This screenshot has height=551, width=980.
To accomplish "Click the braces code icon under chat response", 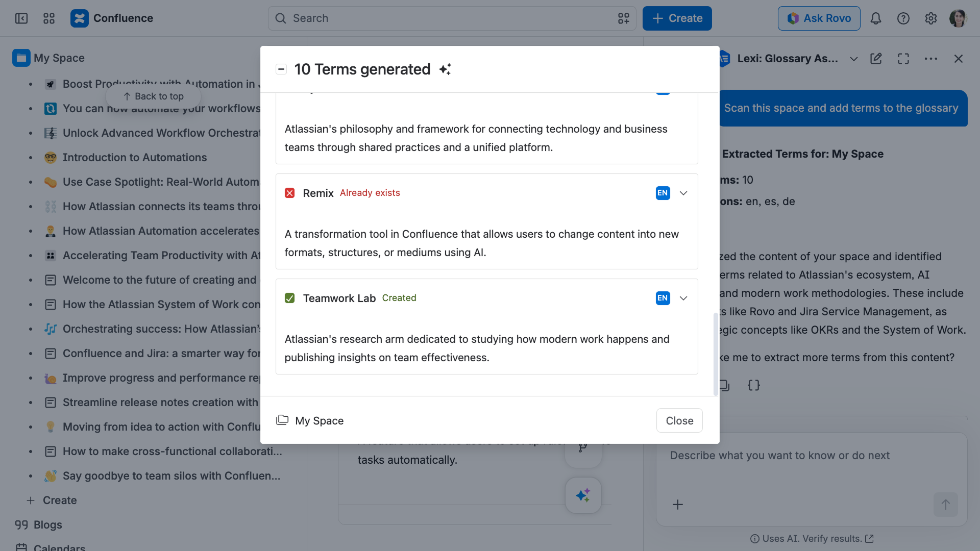I will pyautogui.click(x=754, y=385).
